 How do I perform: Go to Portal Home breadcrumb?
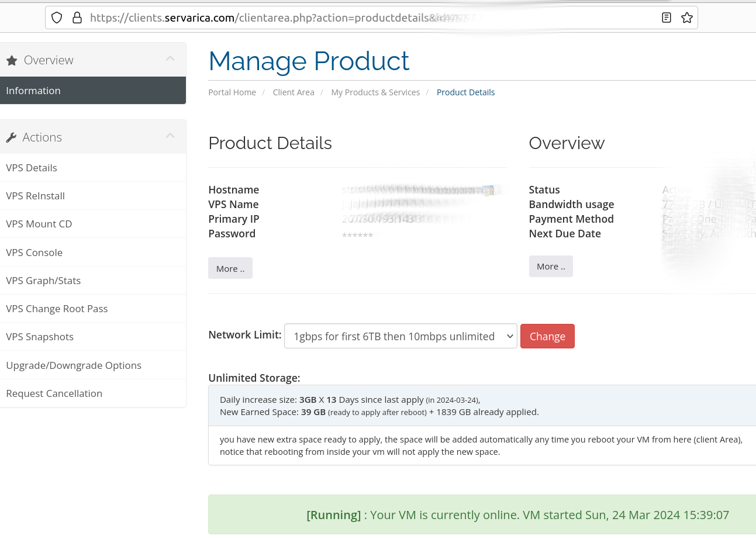coord(232,92)
